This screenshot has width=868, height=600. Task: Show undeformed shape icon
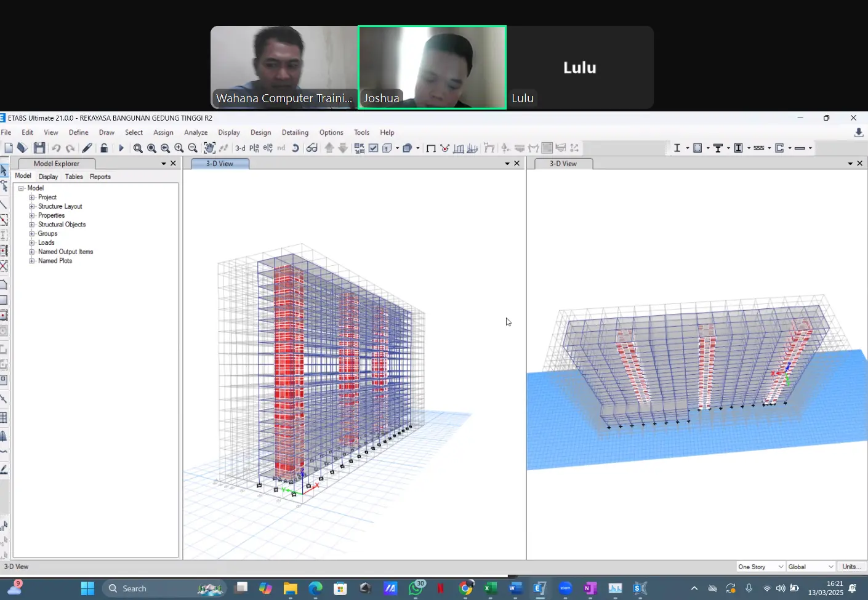pos(431,148)
